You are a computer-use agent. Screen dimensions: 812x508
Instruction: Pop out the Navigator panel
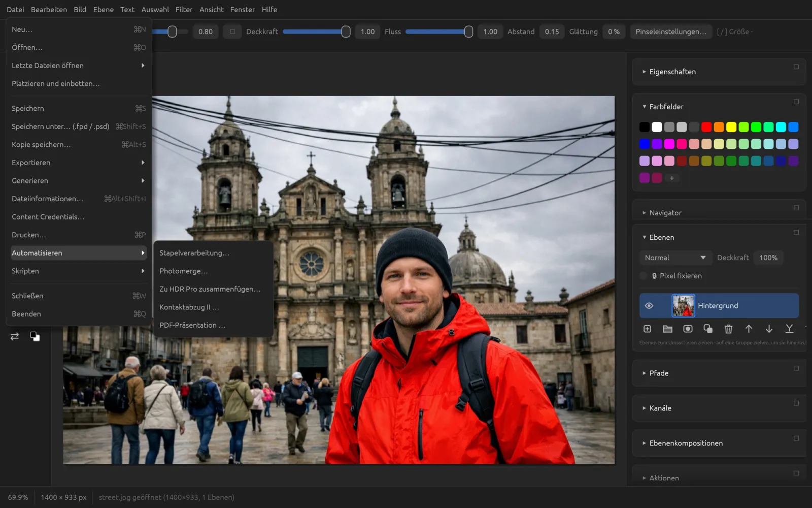click(x=796, y=208)
